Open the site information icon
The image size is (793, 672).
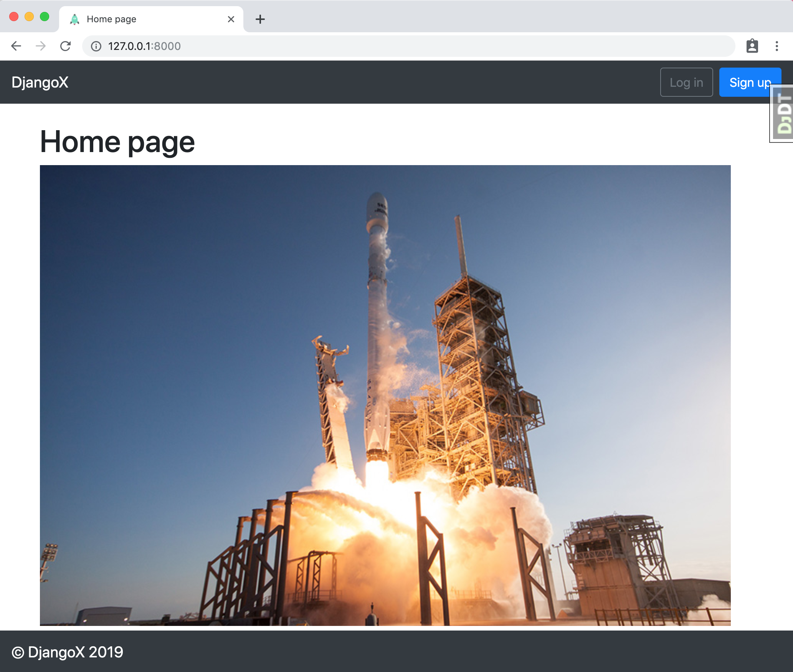click(96, 46)
